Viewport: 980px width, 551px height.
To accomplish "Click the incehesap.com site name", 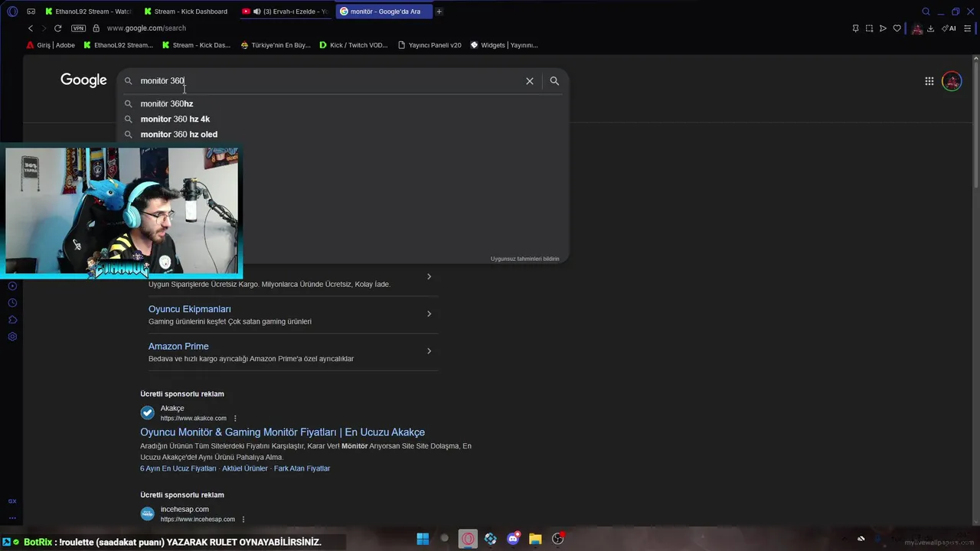I will (185, 509).
